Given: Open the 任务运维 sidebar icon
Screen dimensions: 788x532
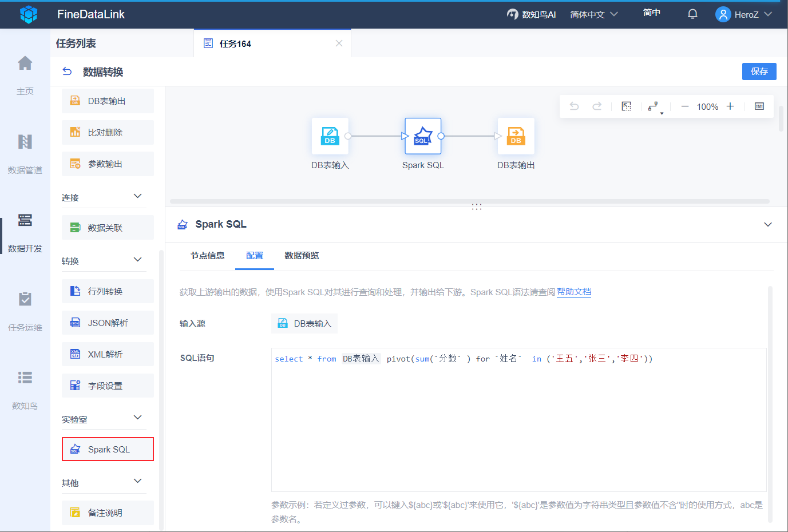Looking at the screenshot, I should [x=25, y=299].
